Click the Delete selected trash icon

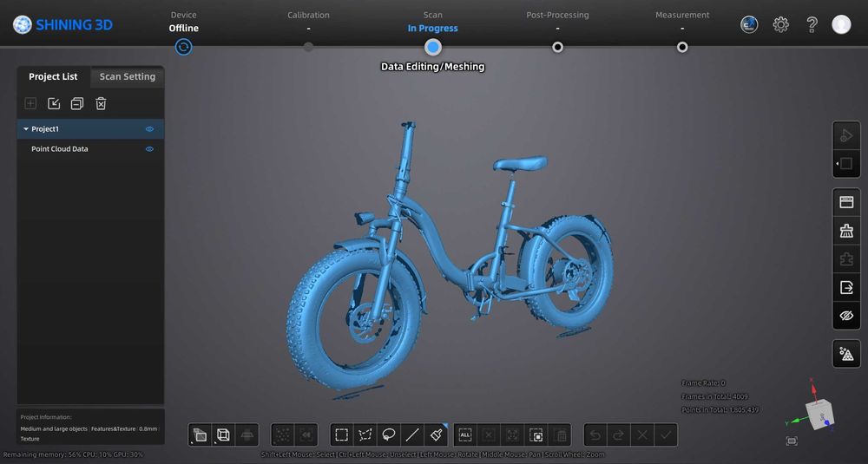pyautogui.click(x=560, y=435)
